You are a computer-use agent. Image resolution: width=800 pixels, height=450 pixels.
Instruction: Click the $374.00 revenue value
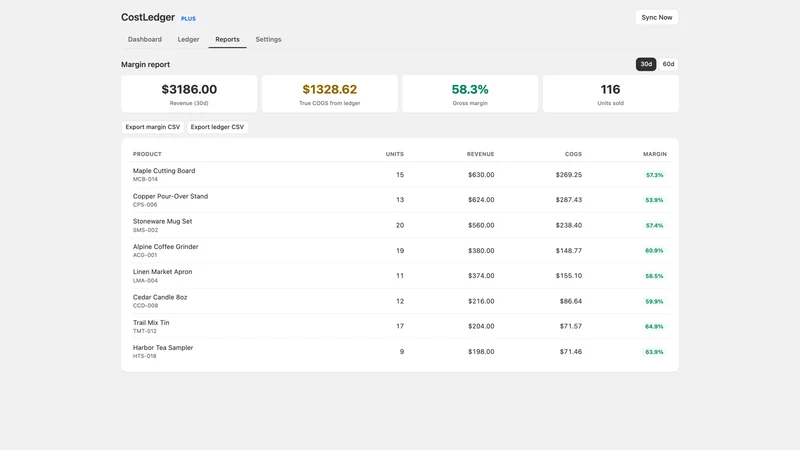pos(481,276)
